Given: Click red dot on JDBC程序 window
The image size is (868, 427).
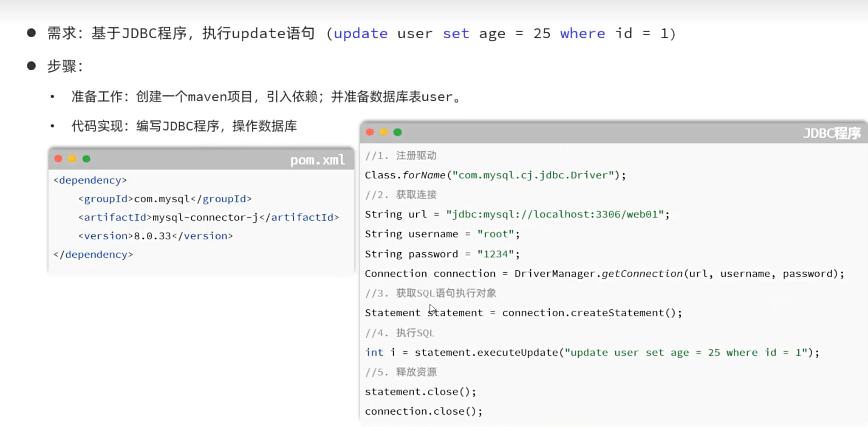Looking at the screenshot, I should (370, 132).
